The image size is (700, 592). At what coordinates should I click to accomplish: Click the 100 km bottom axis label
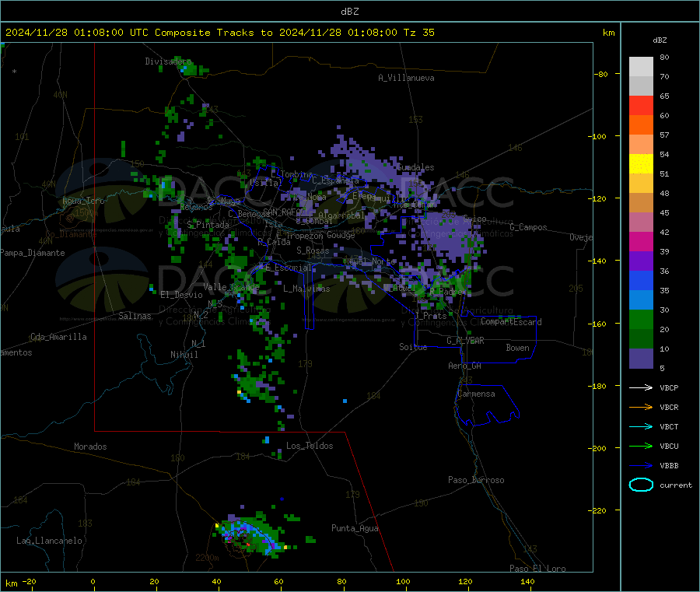(403, 581)
